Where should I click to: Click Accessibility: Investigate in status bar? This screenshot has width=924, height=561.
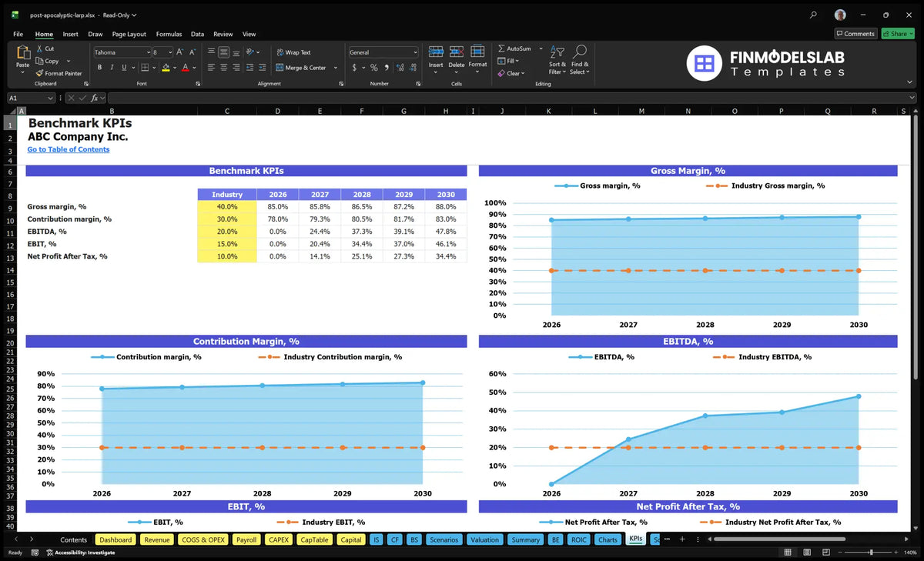click(x=80, y=553)
